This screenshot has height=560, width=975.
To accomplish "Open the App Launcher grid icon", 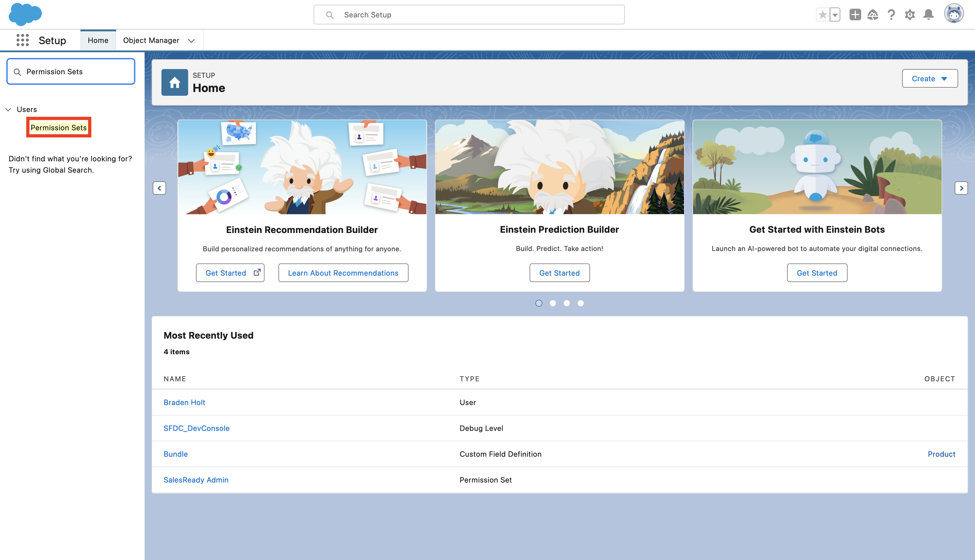I will [22, 40].
